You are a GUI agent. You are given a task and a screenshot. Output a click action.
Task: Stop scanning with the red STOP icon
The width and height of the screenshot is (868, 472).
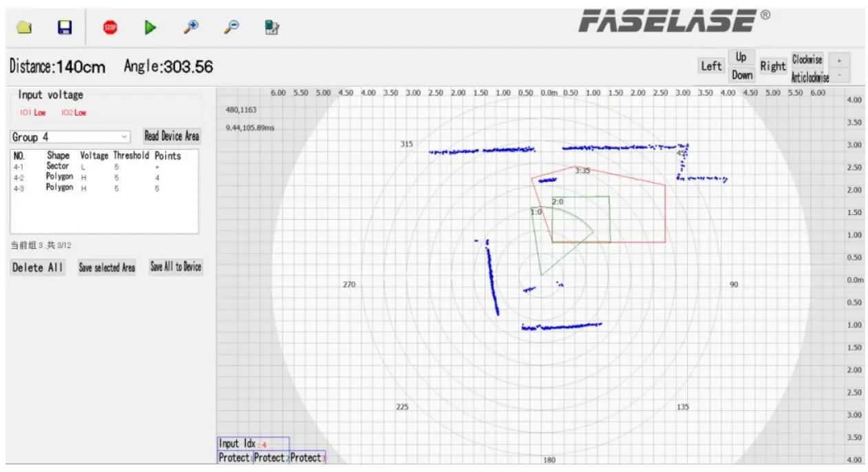[x=110, y=27]
